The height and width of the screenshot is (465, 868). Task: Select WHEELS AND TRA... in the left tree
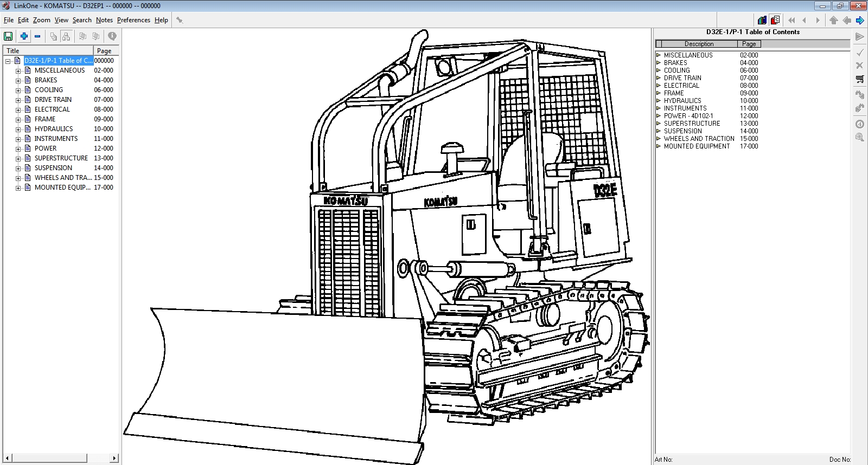[63, 178]
